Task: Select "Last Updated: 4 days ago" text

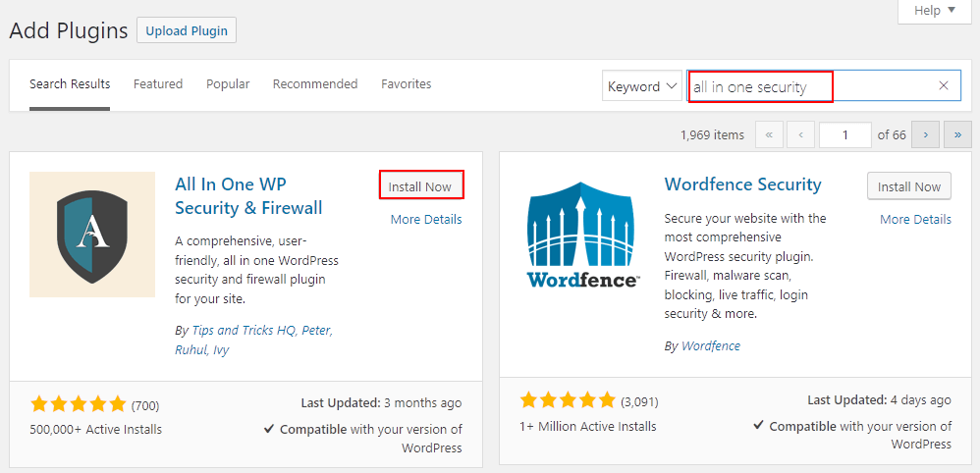Action: (x=880, y=400)
